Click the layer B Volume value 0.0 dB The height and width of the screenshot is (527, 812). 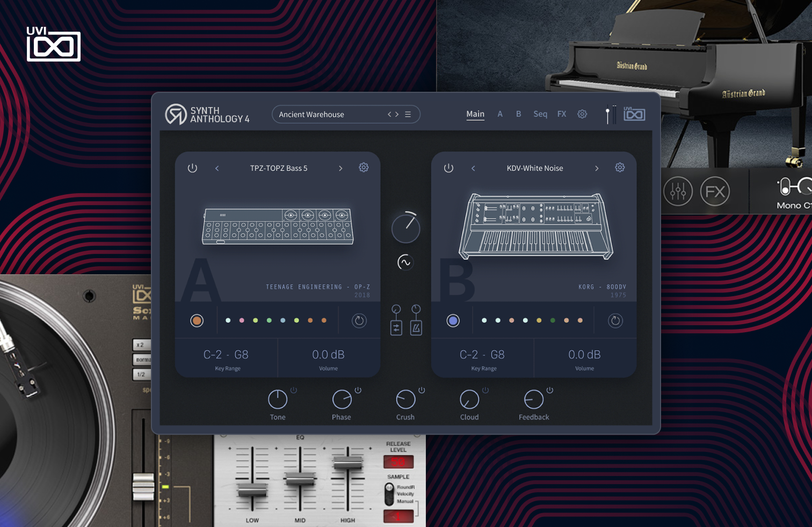click(x=584, y=355)
